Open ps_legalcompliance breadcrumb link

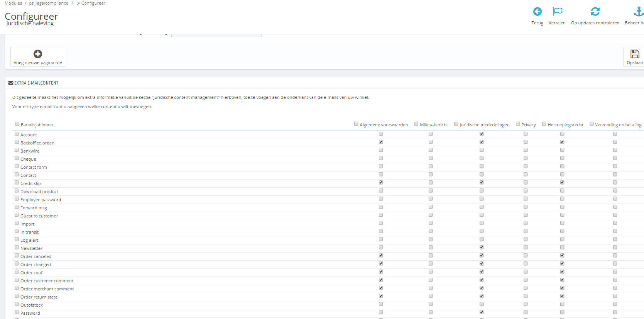pyautogui.click(x=49, y=3)
